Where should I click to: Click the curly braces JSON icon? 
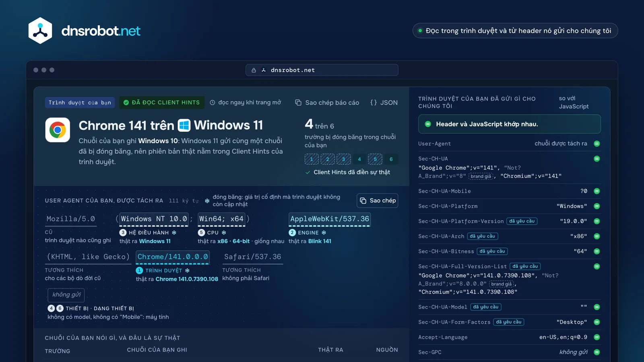click(x=374, y=103)
